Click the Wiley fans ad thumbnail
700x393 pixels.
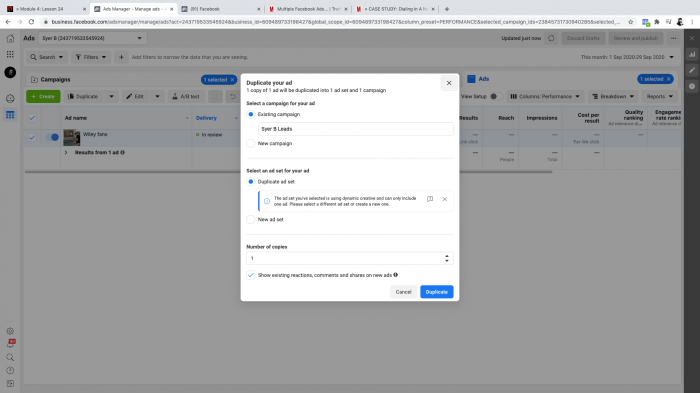tap(71, 138)
